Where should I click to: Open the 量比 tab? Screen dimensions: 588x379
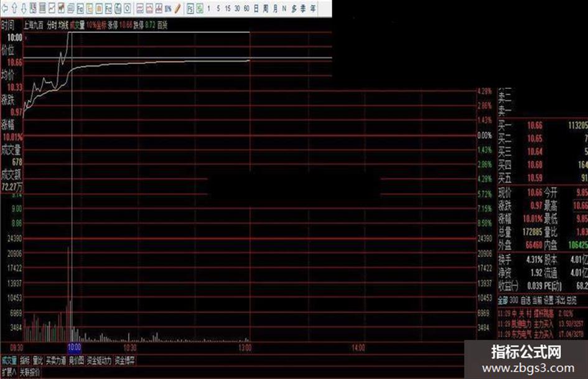(38, 361)
